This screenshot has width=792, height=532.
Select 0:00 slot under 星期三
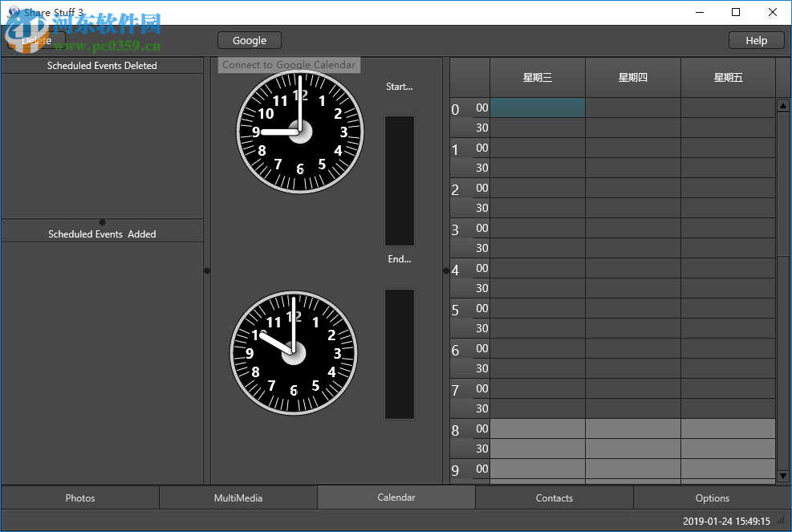point(538,108)
